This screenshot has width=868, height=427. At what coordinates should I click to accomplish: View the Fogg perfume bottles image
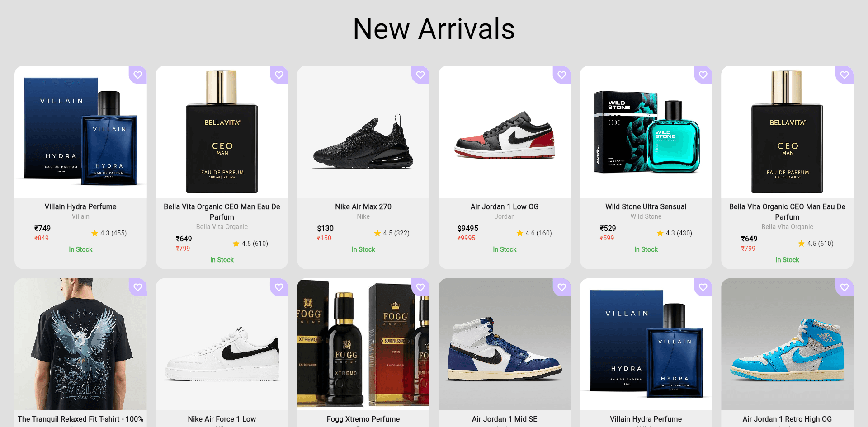tap(363, 344)
